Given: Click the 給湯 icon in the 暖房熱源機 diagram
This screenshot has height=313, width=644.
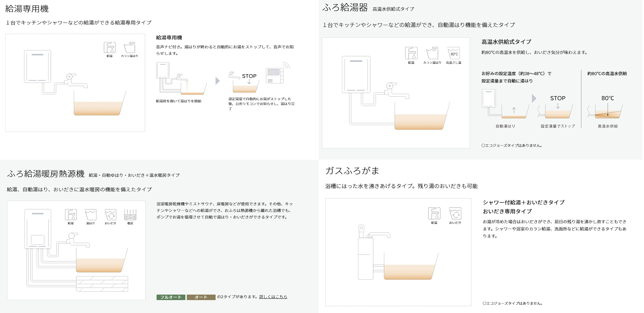Looking at the screenshot, I should point(71,215).
